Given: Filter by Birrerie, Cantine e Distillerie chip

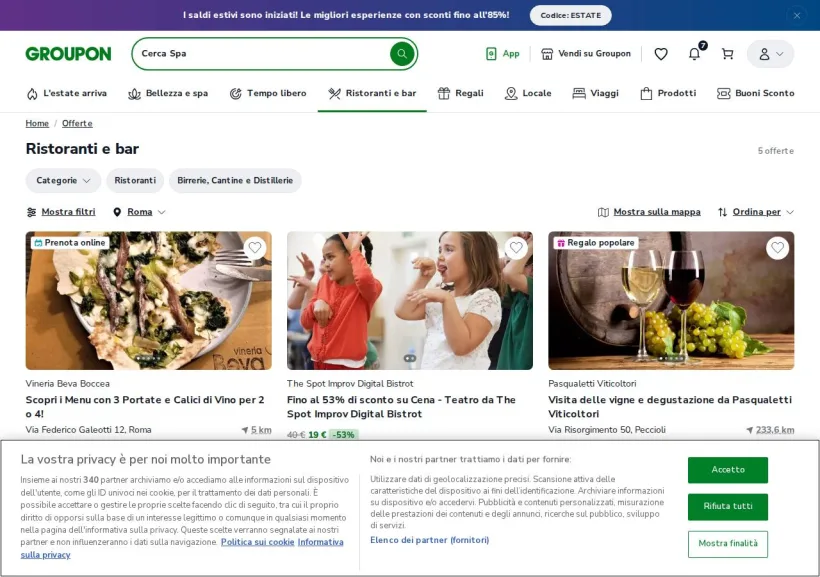Looking at the screenshot, I should (x=235, y=180).
